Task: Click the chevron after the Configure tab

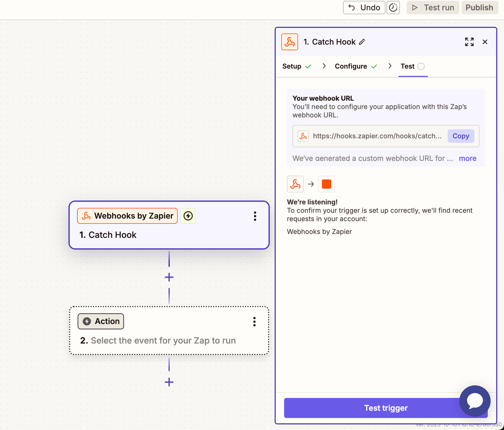Action: [390, 66]
